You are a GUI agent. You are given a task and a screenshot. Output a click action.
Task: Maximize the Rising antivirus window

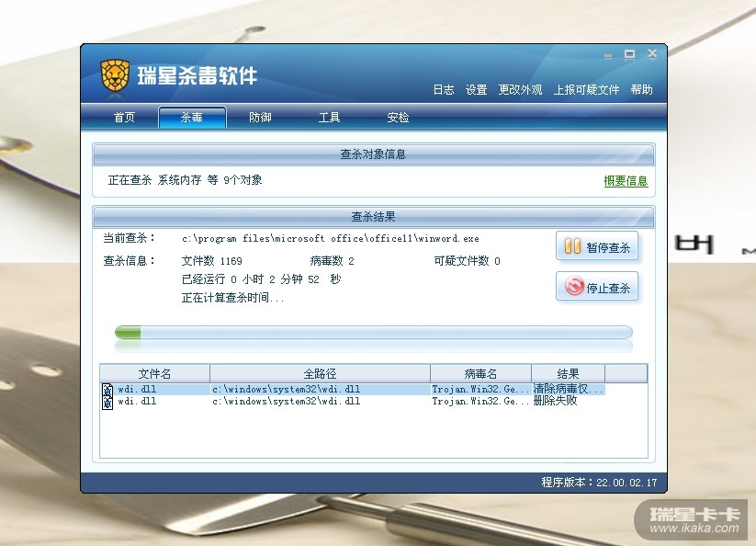(629, 54)
